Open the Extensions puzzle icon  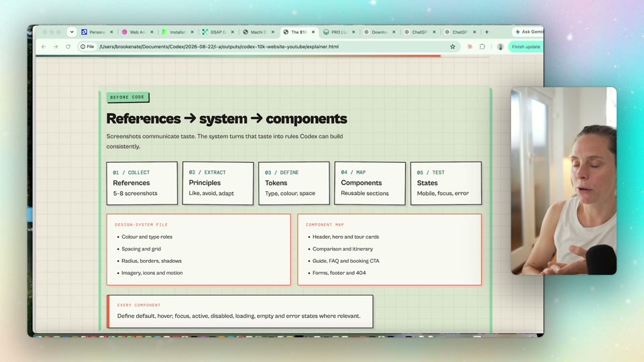click(482, 47)
